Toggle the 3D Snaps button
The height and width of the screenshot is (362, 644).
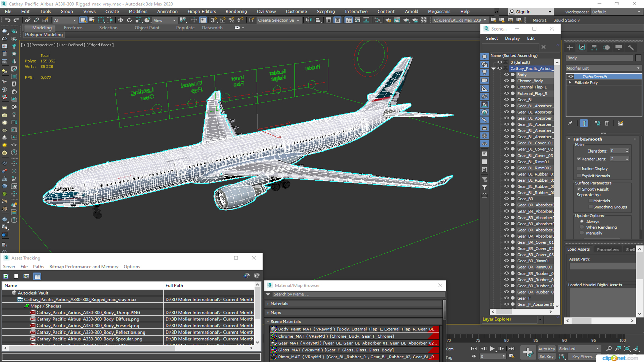point(214,20)
